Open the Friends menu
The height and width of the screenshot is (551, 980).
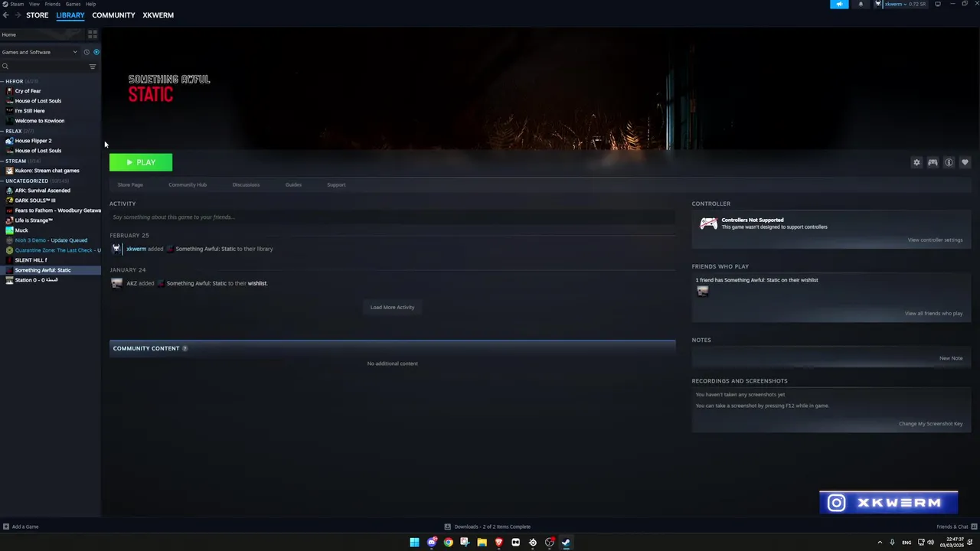(x=52, y=4)
